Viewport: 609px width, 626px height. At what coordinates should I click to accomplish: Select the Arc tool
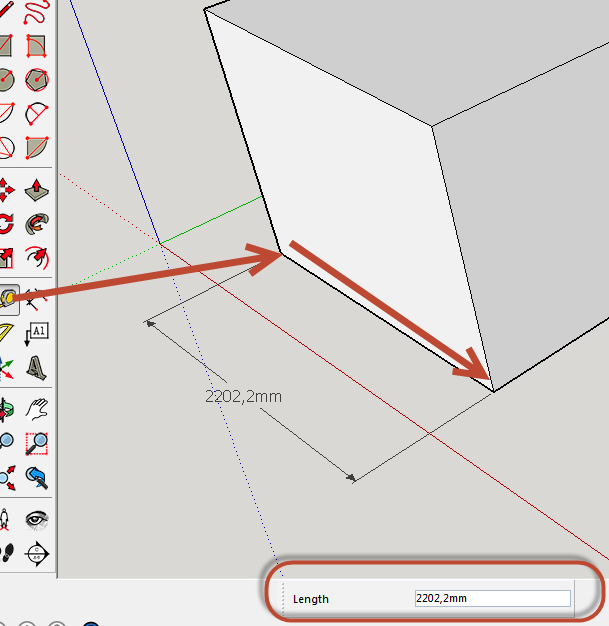7,113
